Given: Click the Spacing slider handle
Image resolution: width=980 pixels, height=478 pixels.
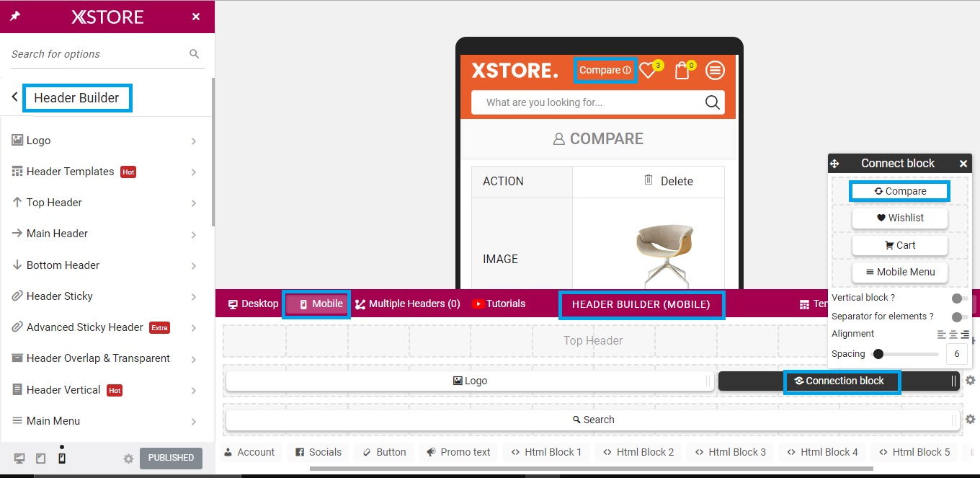Looking at the screenshot, I should [x=878, y=354].
